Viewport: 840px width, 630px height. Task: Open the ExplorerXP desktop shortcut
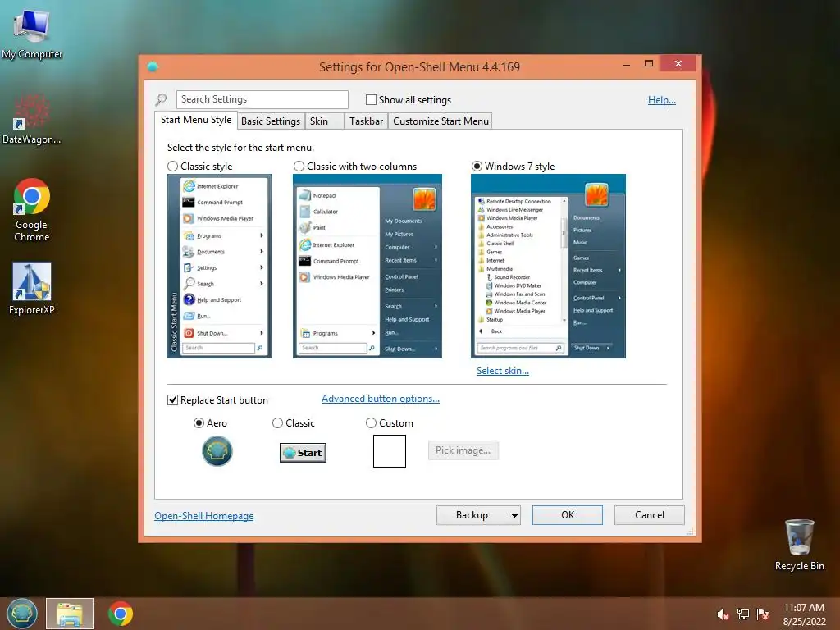click(x=32, y=288)
